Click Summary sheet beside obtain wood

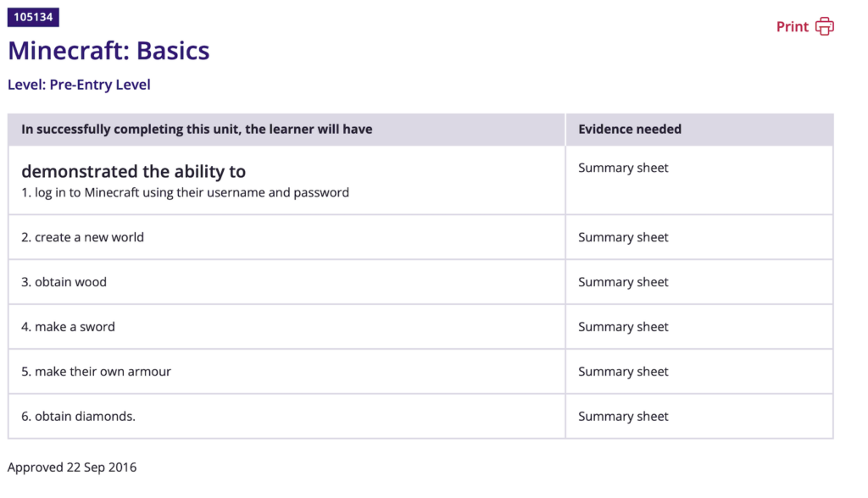click(x=623, y=282)
